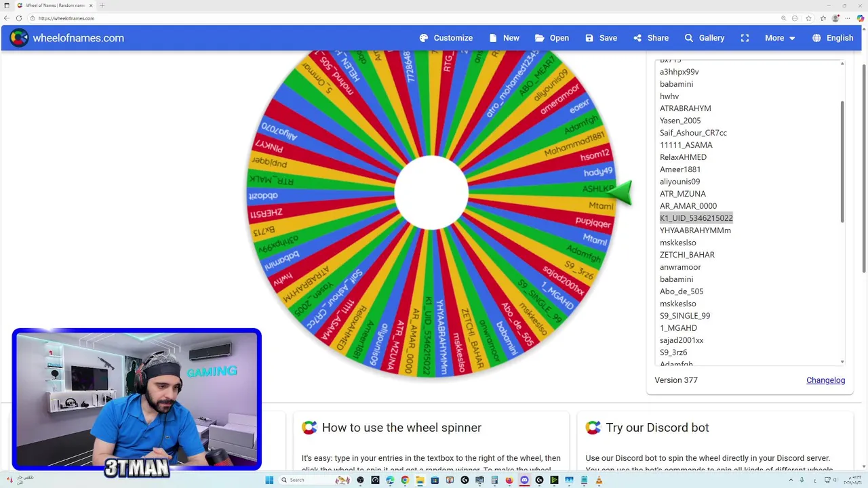This screenshot has width=868, height=488.
Task: Click the page vertical scrollbar
Action: click(863, 169)
